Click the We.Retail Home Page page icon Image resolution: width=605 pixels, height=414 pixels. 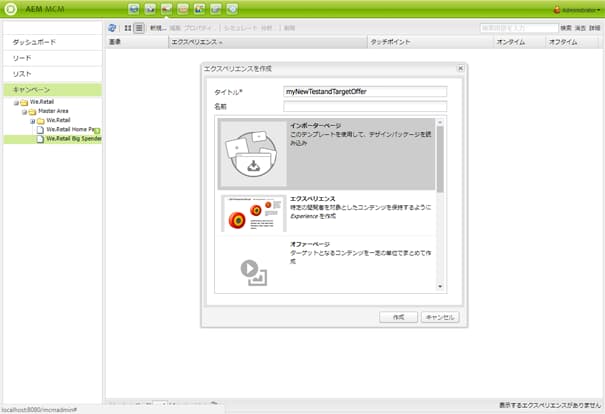40,130
